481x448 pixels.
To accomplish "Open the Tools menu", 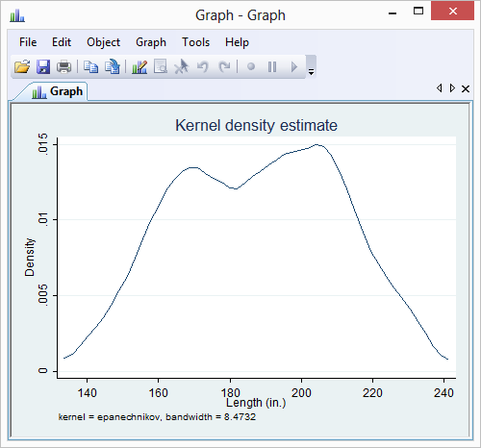I will [195, 42].
